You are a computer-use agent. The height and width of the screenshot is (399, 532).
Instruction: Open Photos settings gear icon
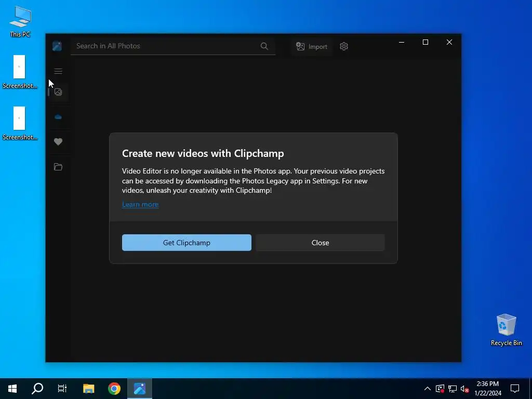click(x=344, y=46)
